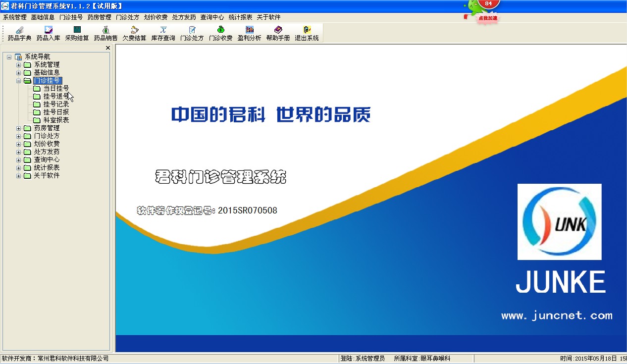The width and height of the screenshot is (627, 364).
Task: Select 科室报表 in the navigation tree
Action: [56, 120]
